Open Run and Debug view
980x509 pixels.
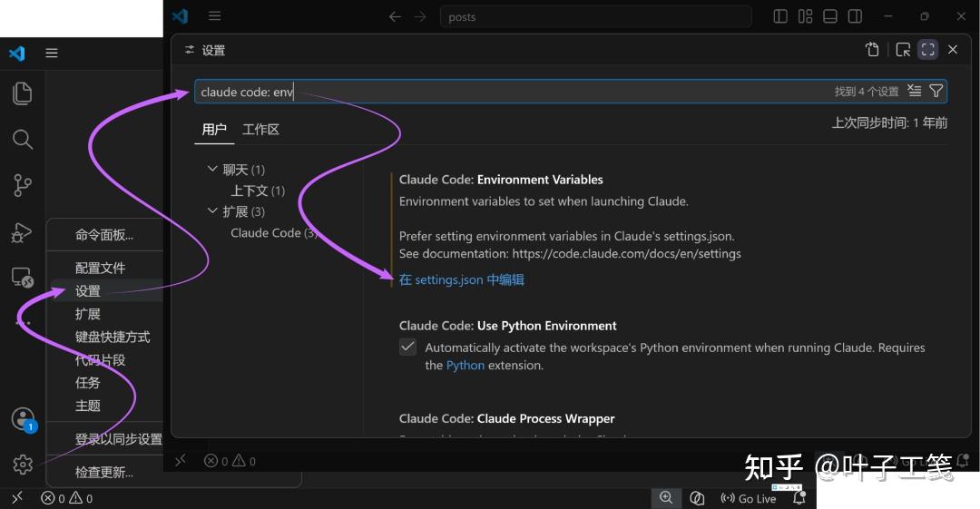(x=23, y=232)
